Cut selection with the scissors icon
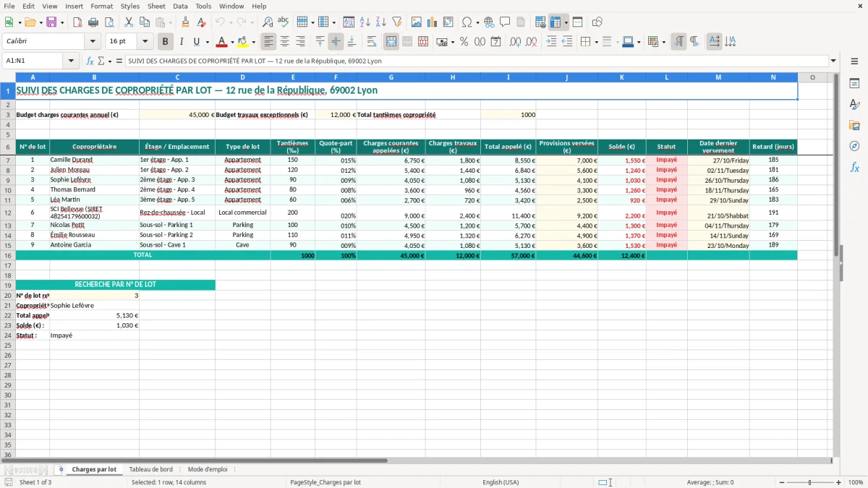Screen dimensions: 868x488 [x=129, y=22]
